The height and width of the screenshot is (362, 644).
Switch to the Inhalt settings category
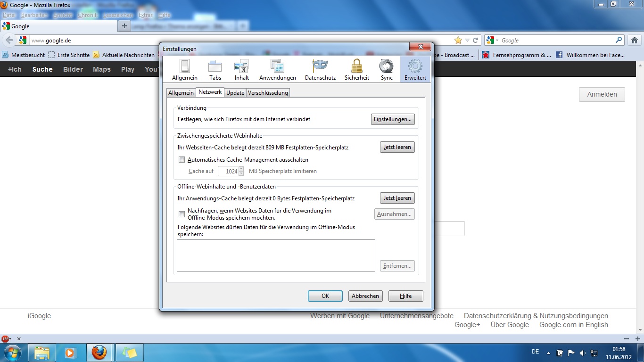click(241, 69)
